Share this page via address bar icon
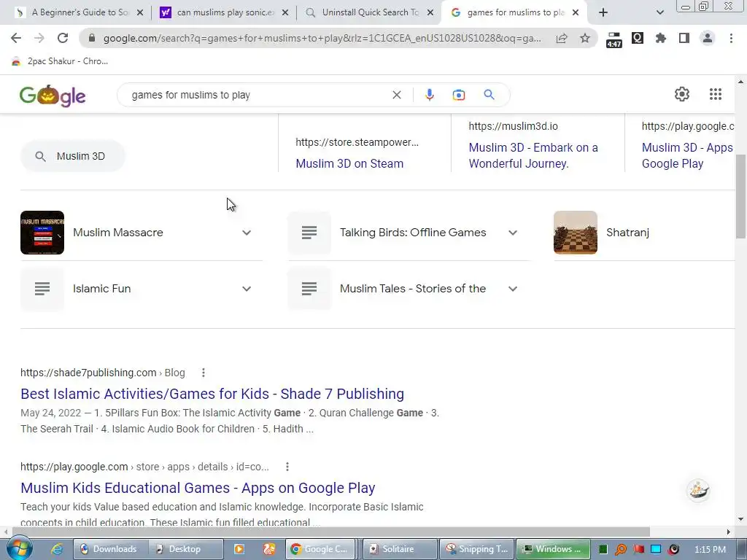Screen dimensions: 747x560 tap(562, 38)
